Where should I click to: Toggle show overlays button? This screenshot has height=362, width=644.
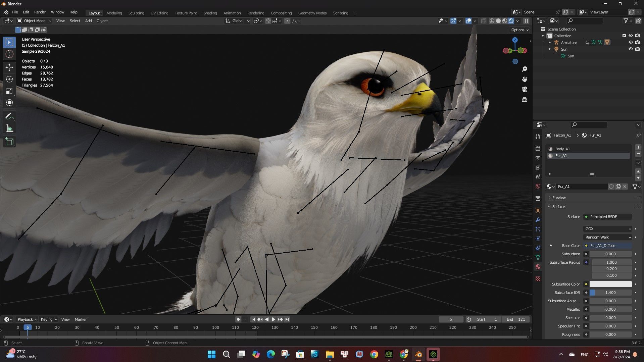[468, 21]
